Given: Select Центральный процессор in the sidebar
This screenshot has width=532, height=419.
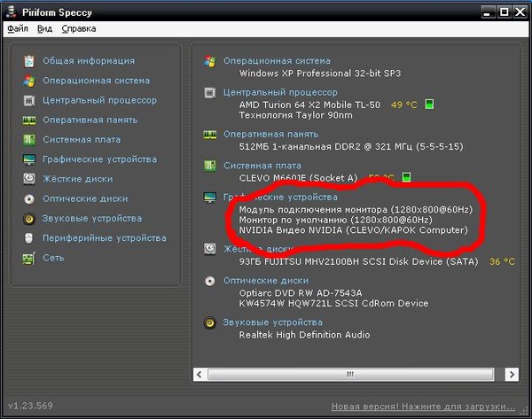Looking at the screenshot, I should pyautogui.click(x=99, y=100).
